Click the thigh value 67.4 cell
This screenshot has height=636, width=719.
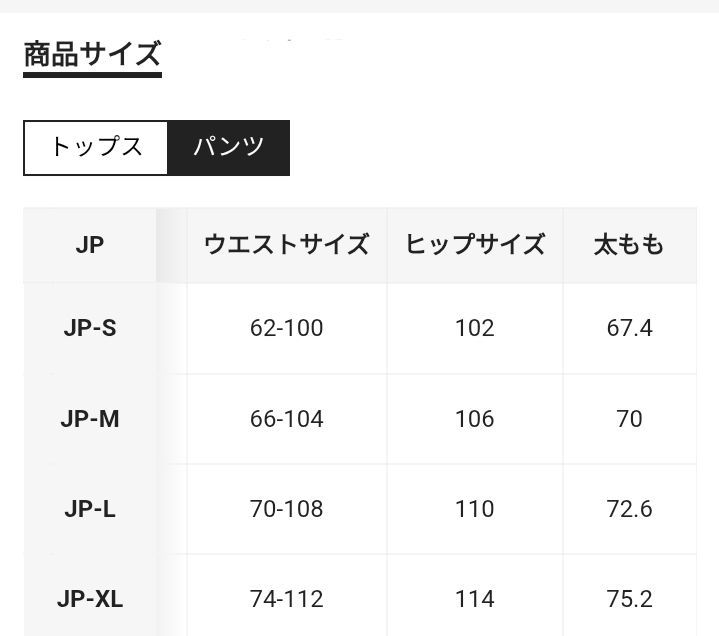click(x=630, y=328)
